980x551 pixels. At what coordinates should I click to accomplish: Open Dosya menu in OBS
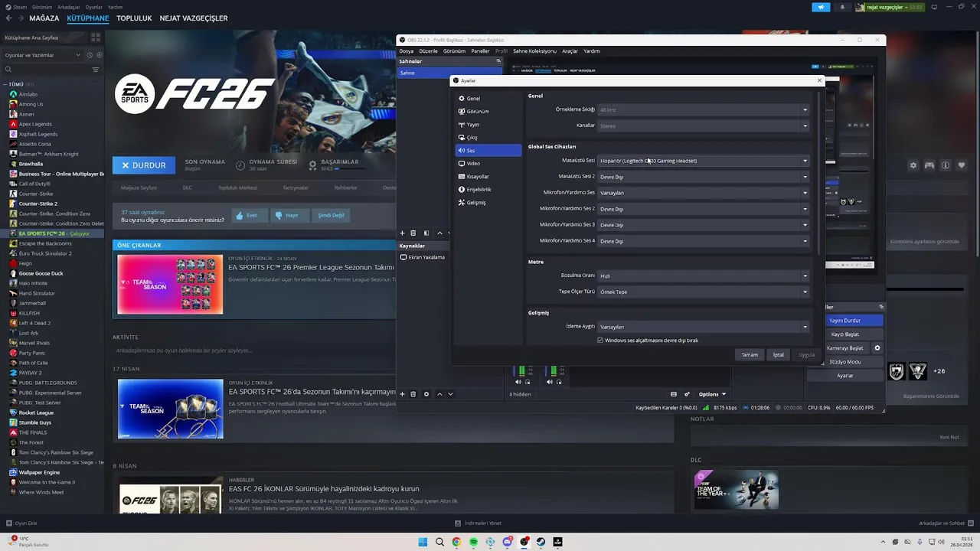406,51
